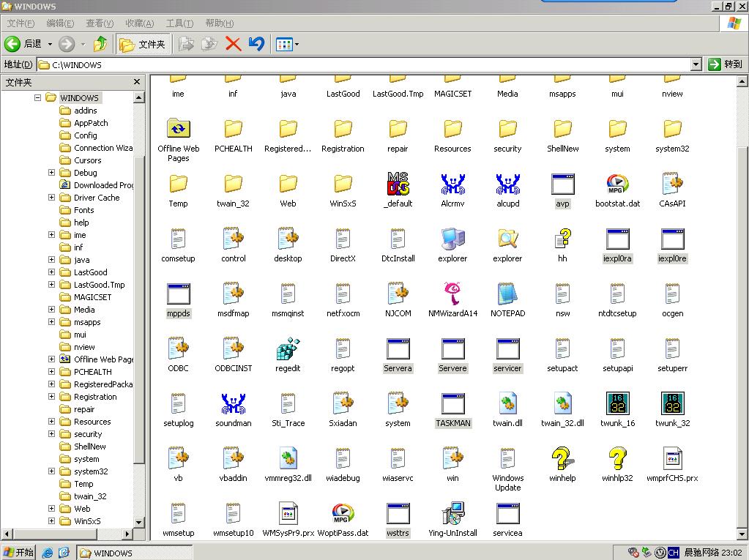Select the soundman crab icon
This screenshot has width=749, height=560.
coord(233,405)
